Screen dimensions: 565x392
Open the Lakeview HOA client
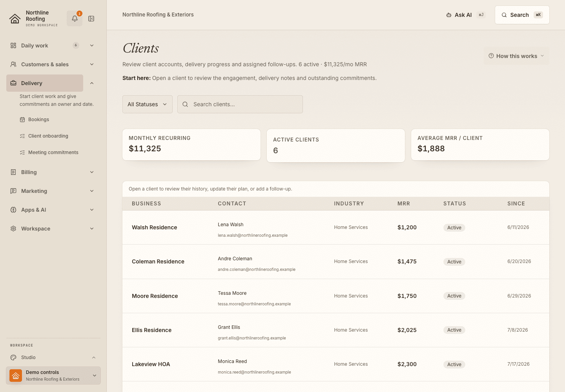coord(336,364)
